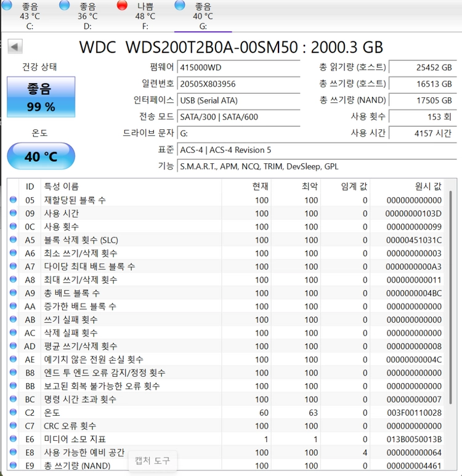The width and height of the screenshot is (462, 476).
Task: Click status orb of attribute E8 row
Action: pyautogui.click(x=13, y=452)
